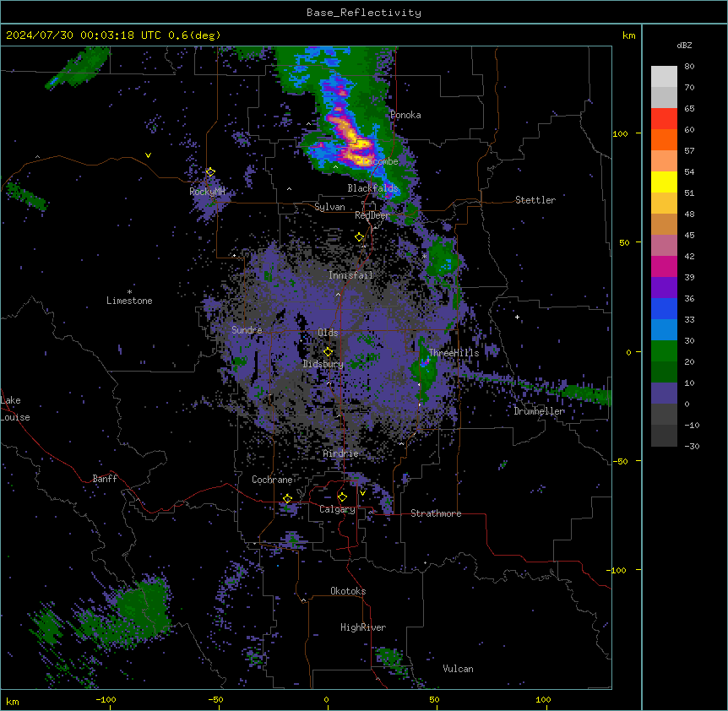Viewport: 728px width, 711px height.
Task: Select the red 60-65 dBZ legend swatch
Action: [x=664, y=118]
